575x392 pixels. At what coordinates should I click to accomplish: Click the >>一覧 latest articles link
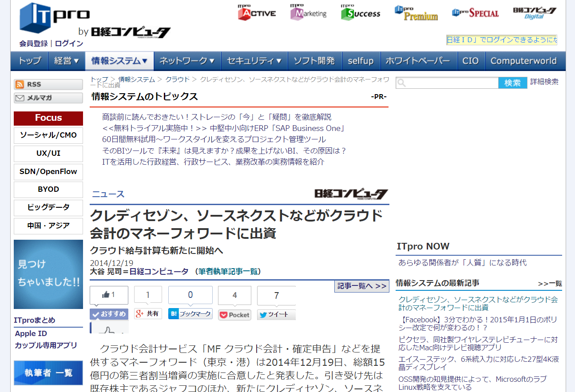[x=550, y=284]
